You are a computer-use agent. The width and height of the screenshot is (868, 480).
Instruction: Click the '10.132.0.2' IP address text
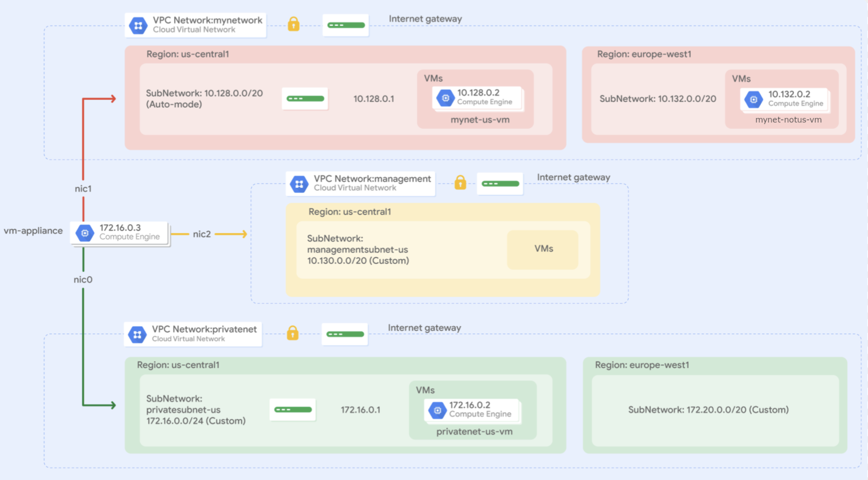[x=789, y=94]
